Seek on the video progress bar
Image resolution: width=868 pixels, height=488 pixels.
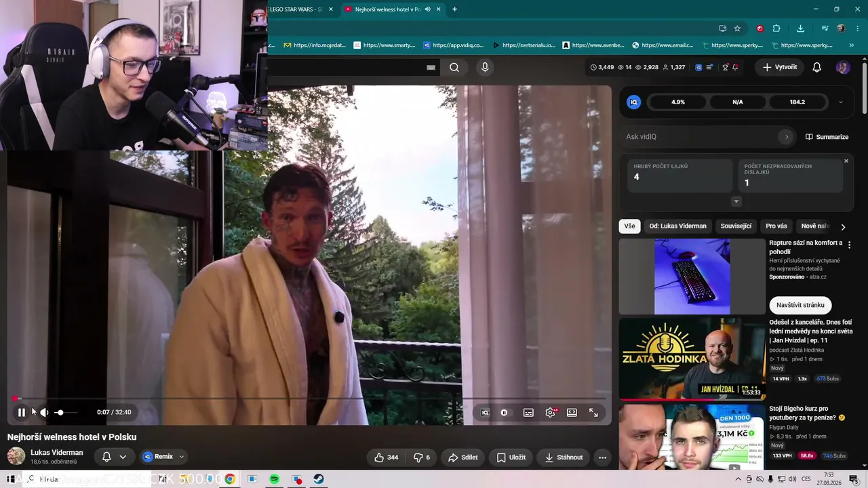click(309, 399)
